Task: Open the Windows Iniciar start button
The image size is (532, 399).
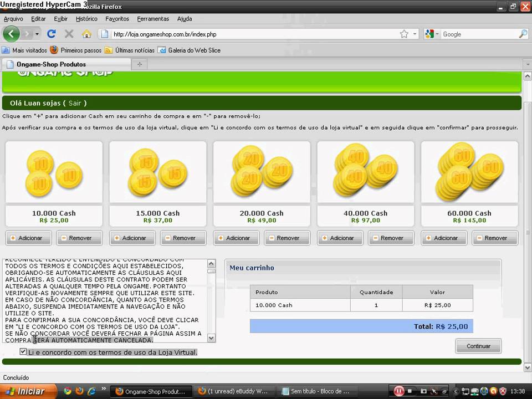Action: [x=28, y=391]
